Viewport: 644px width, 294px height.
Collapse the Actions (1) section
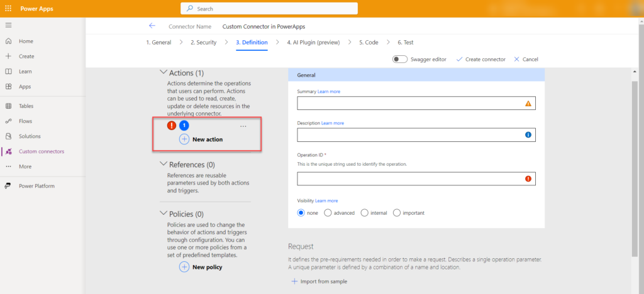point(164,73)
